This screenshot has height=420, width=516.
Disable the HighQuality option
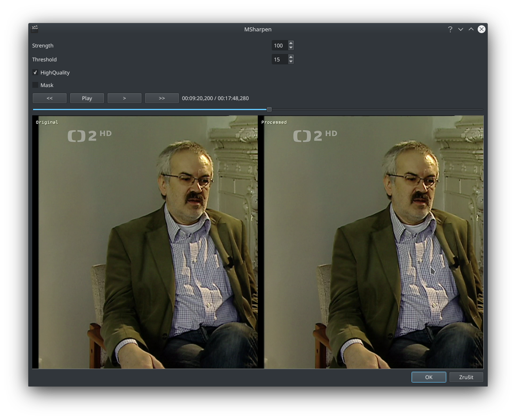tap(35, 72)
